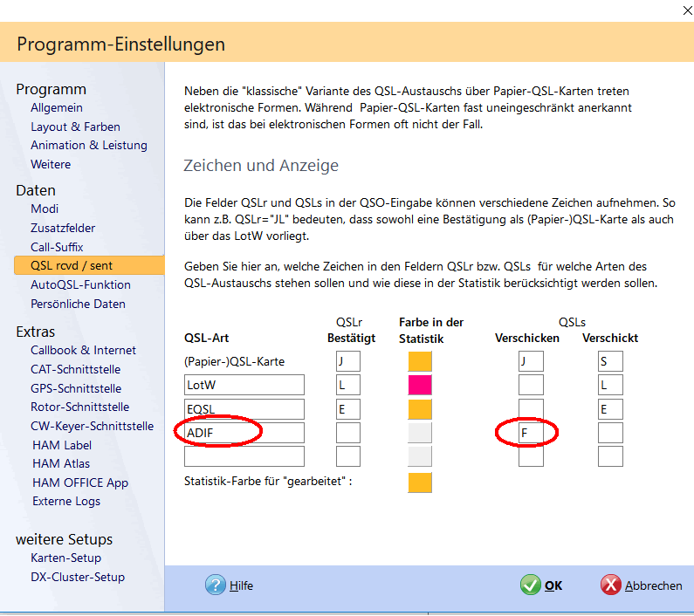This screenshot has width=694, height=616.
Task: Select HAM Label entry
Action: tap(62, 445)
